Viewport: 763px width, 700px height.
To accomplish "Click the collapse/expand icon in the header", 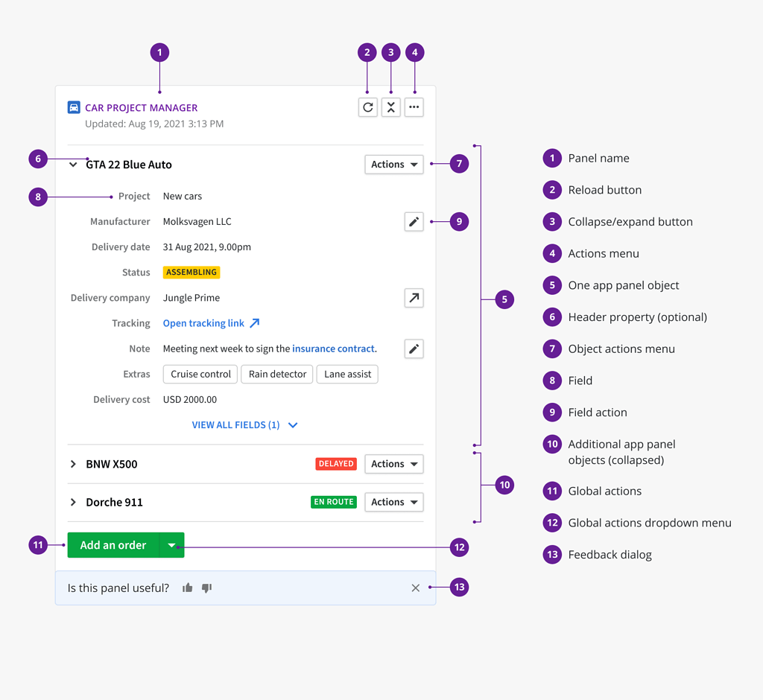I will tap(391, 107).
